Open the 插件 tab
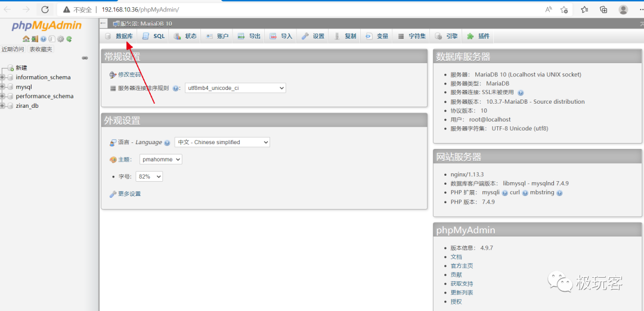Viewport: 644px width, 311px height. click(478, 36)
